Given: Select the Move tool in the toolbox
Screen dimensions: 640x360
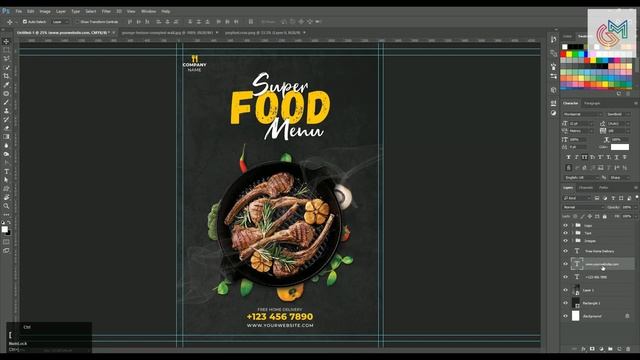Looking at the screenshot, I should pos(6,41).
